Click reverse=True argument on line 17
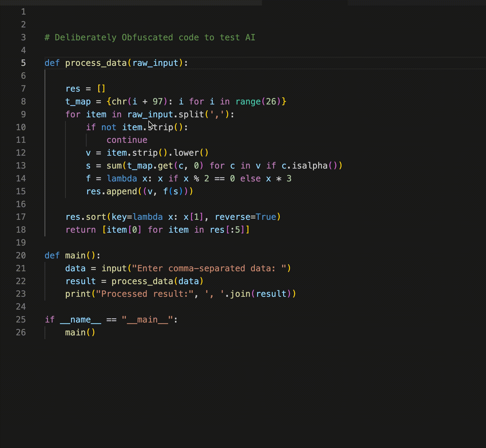The image size is (486, 448). tap(245, 217)
